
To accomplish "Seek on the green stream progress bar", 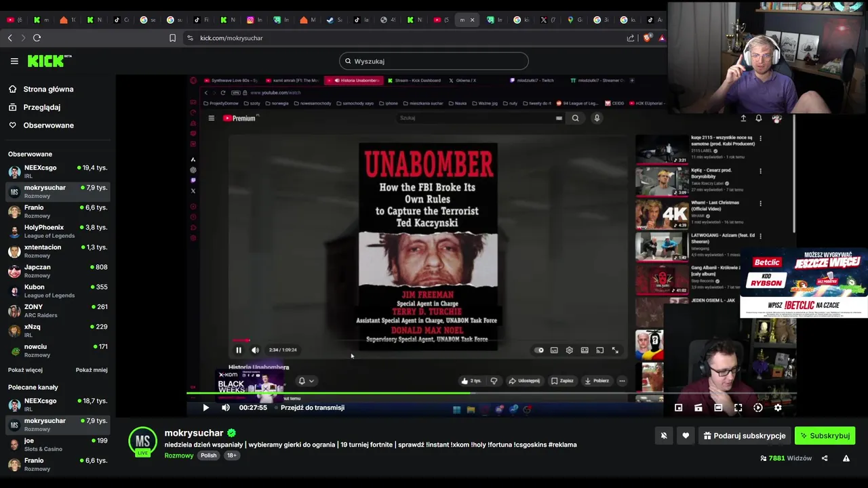I will (x=492, y=393).
